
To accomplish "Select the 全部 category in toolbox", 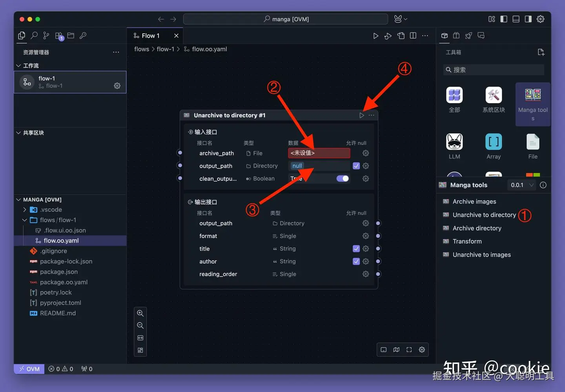I will [x=454, y=100].
